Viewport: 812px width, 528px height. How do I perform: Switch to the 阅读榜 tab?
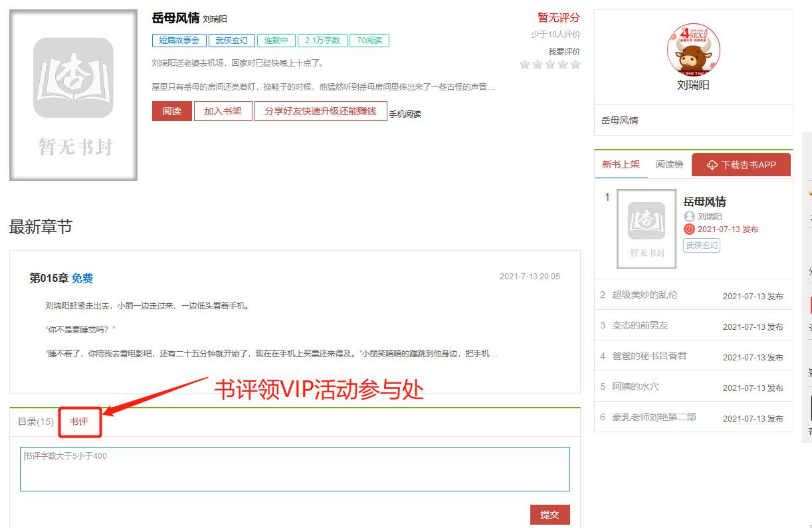click(669, 164)
